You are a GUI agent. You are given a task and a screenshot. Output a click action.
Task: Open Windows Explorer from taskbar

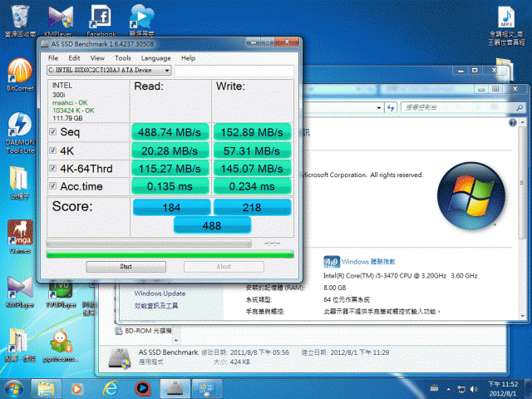tap(47, 389)
